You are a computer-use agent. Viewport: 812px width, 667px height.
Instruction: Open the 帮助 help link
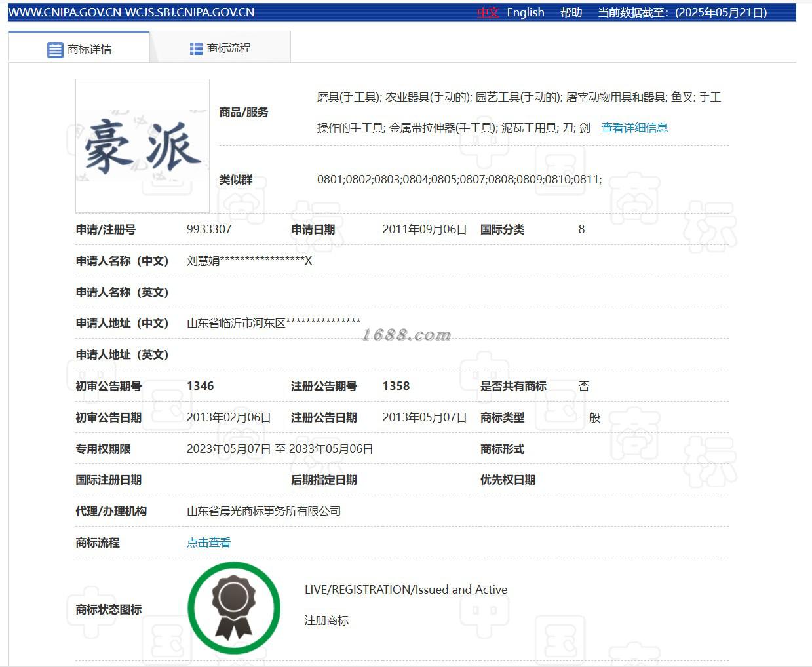pyautogui.click(x=571, y=12)
